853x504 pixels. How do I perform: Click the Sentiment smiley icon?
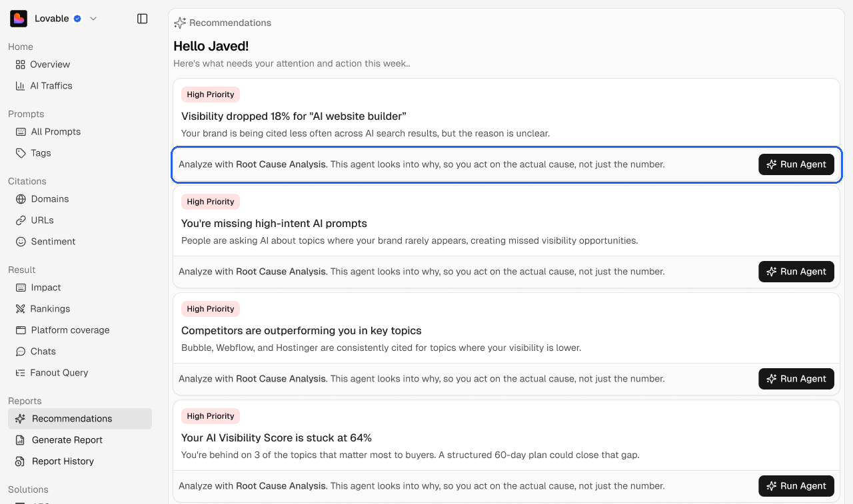[x=21, y=242]
